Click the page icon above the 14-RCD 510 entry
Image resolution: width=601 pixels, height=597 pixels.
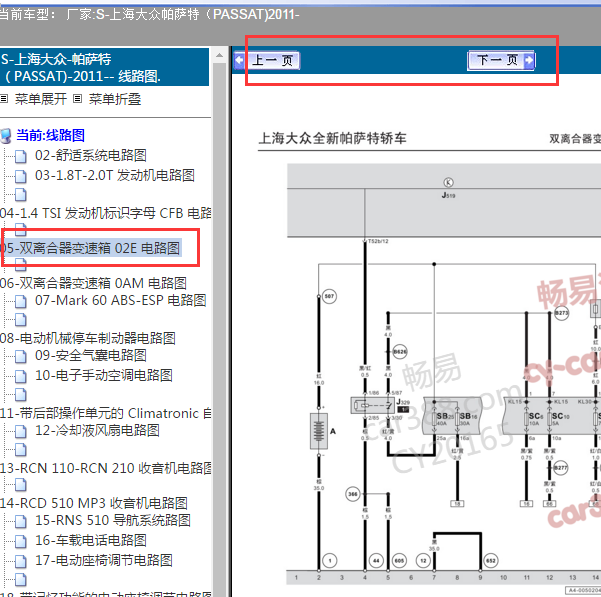coord(21,485)
